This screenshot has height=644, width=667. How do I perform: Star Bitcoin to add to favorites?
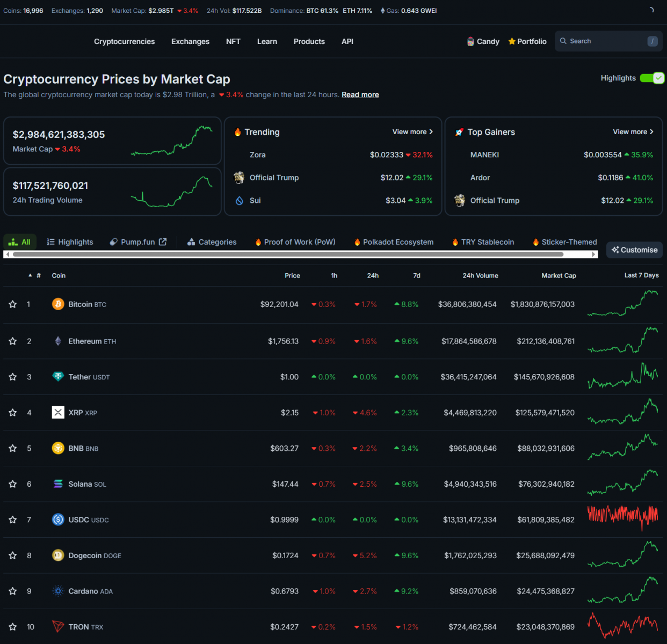(x=13, y=304)
